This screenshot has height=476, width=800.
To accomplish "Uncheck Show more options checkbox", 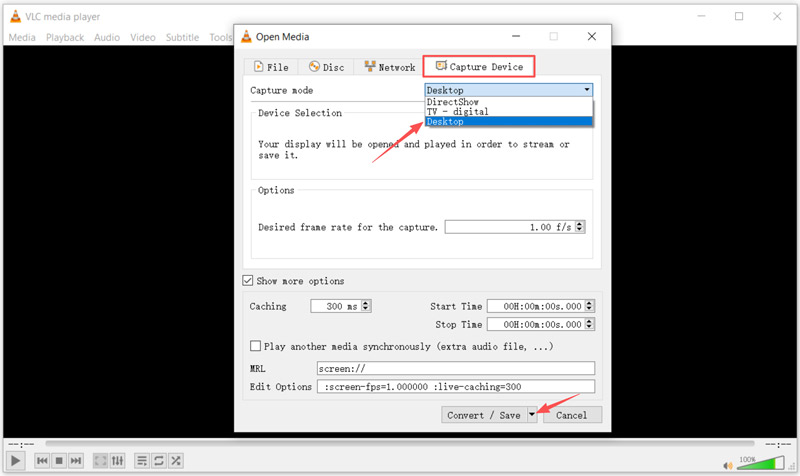I will click(247, 281).
